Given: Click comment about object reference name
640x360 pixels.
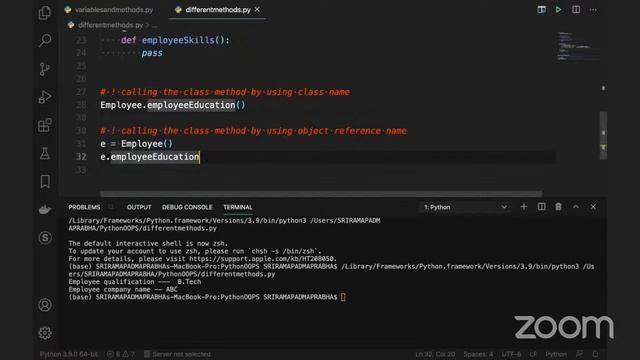Looking at the screenshot, I should coord(253,131).
